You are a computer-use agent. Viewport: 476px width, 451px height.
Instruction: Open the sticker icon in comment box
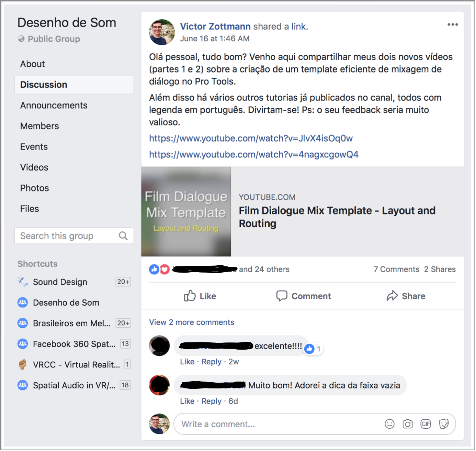coord(444,424)
